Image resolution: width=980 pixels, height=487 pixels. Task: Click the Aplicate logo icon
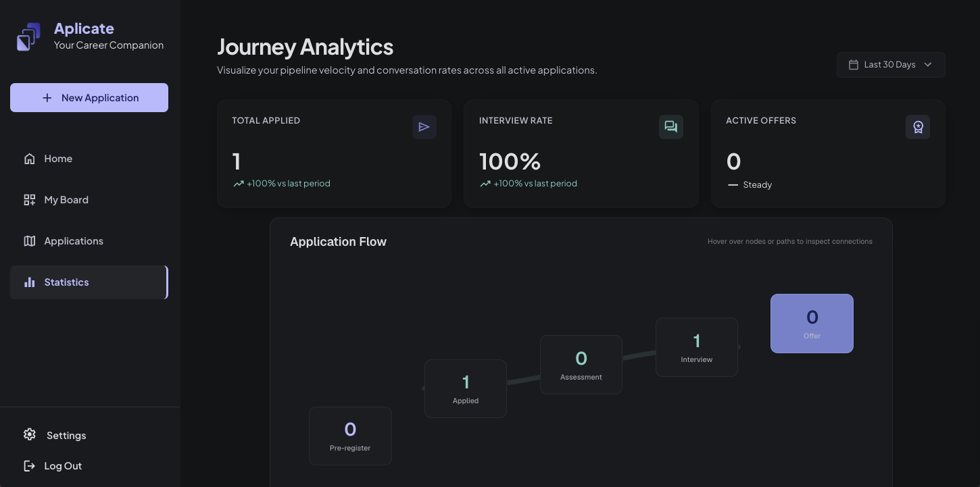[x=28, y=37]
